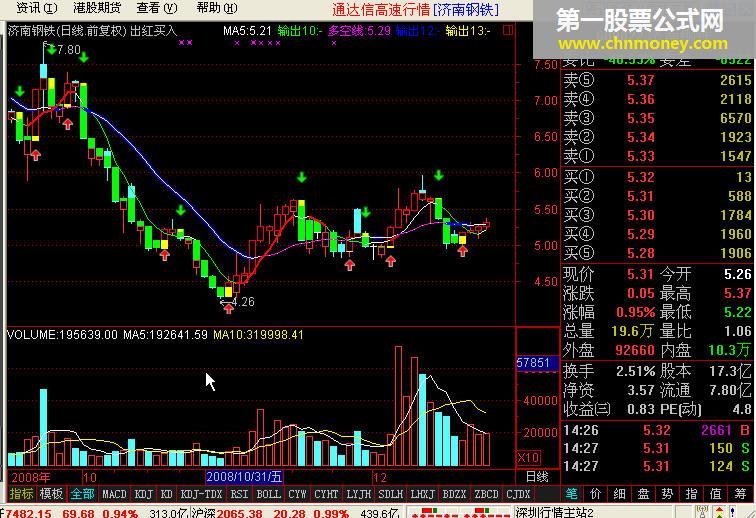Click the VOLUME:195639.00 readout
The image size is (756, 518).
[x=62, y=335]
